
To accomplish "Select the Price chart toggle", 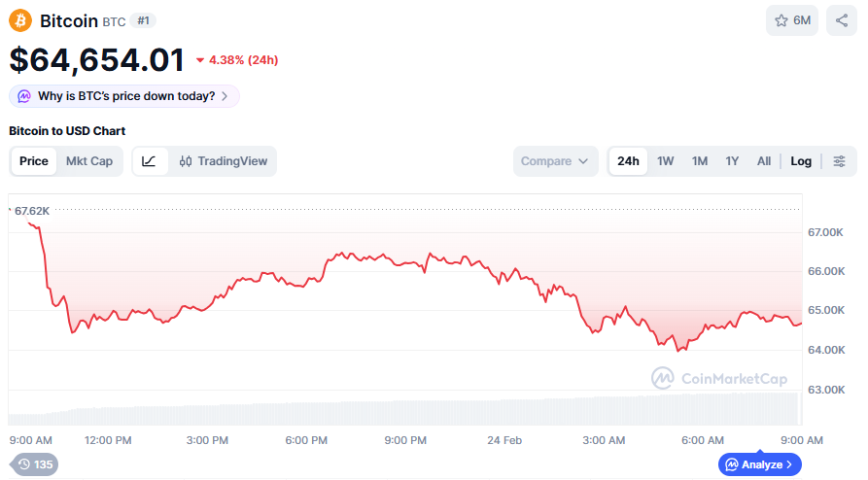I will coord(34,161).
